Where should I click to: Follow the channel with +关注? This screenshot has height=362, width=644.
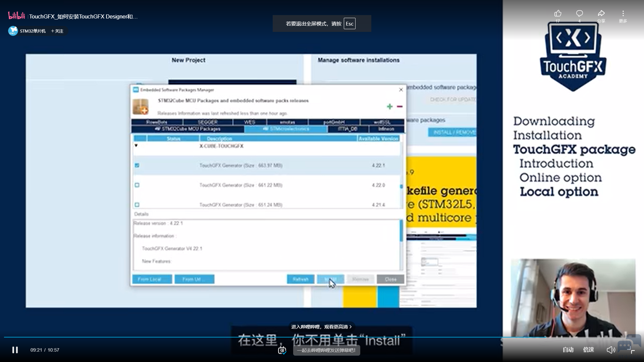pos(57,31)
